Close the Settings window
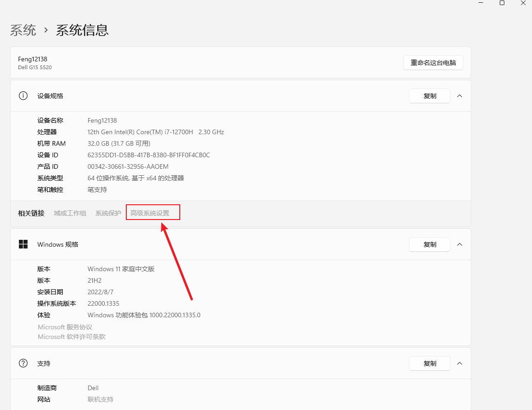 523,3
